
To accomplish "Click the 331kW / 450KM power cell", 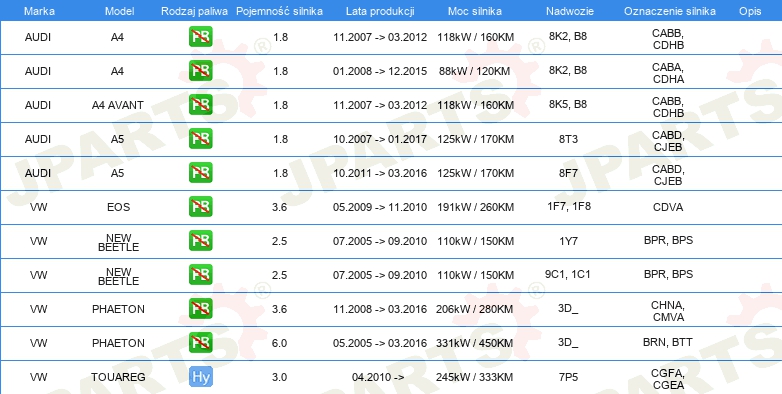I will [x=475, y=343].
